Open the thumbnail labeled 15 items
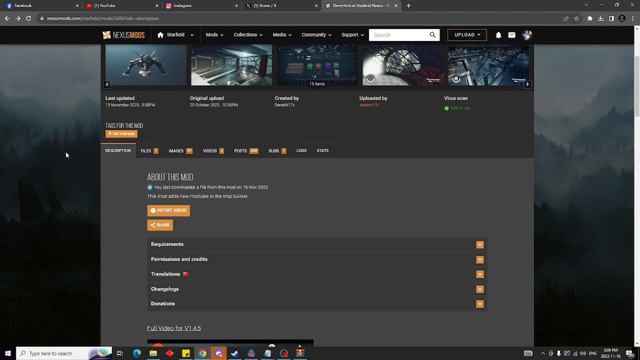The width and height of the screenshot is (640, 360). pyautogui.click(x=317, y=65)
